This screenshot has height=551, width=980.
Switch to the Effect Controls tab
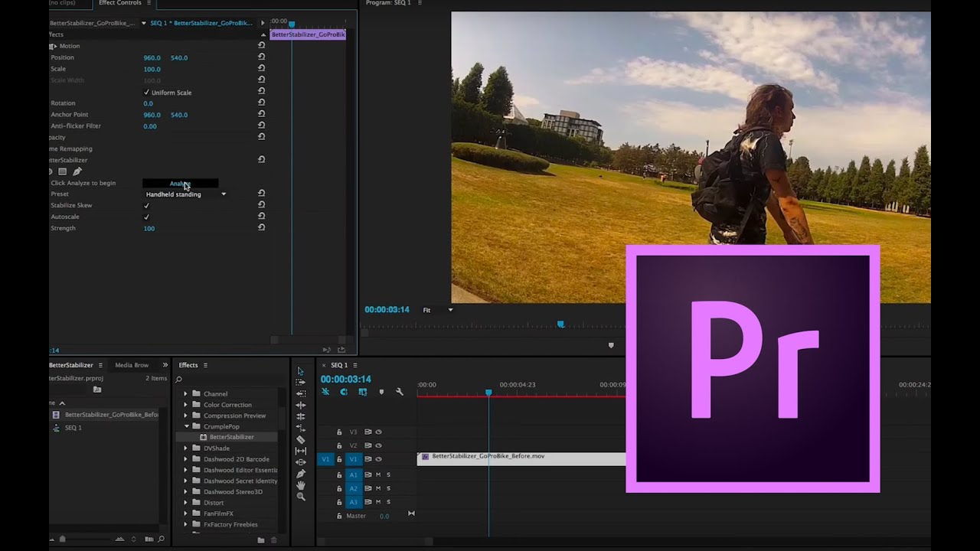pos(119,3)
